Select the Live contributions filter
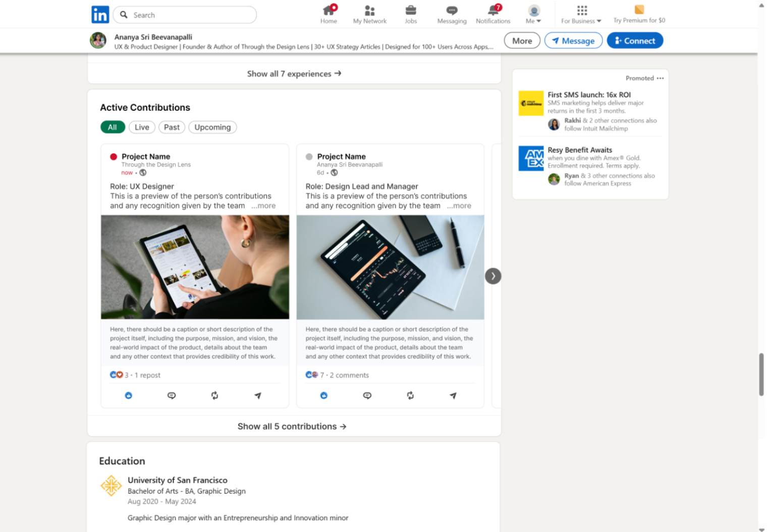 [x=142, y=127]
